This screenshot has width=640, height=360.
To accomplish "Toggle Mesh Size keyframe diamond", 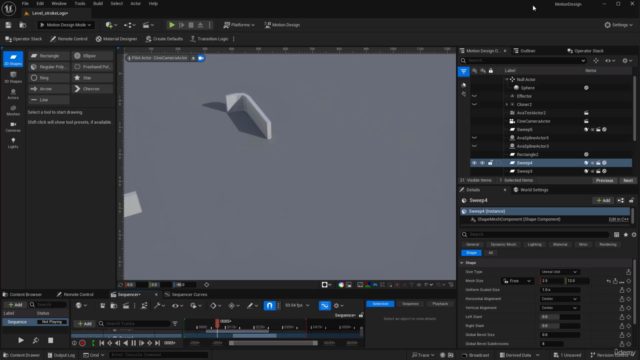I will point(629,281).
